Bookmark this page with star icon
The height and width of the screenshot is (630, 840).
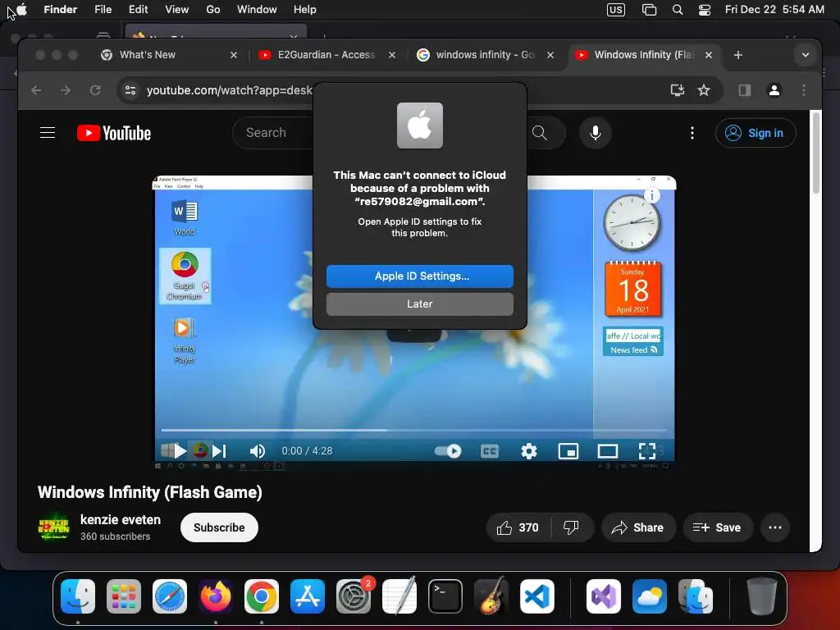click(704, 90)
